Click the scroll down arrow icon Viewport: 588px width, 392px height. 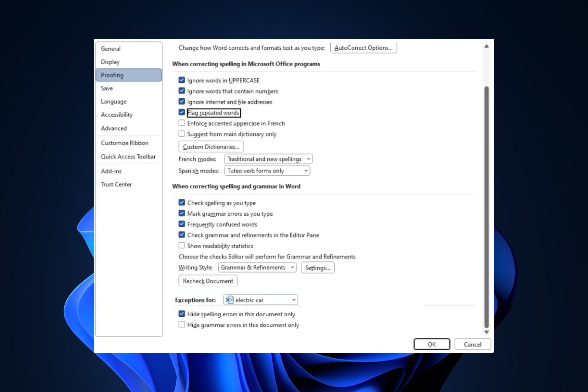pyautogui.click(x=486, y=332)
